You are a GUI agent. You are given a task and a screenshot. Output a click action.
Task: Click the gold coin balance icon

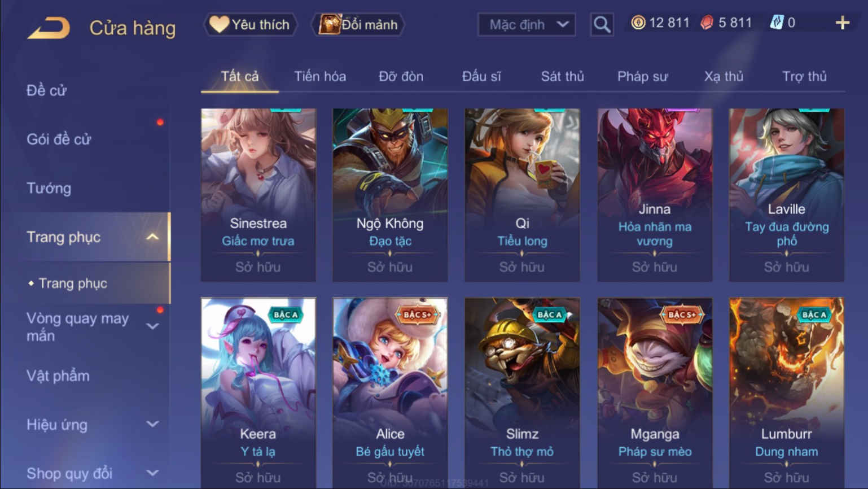click(638, 23)
